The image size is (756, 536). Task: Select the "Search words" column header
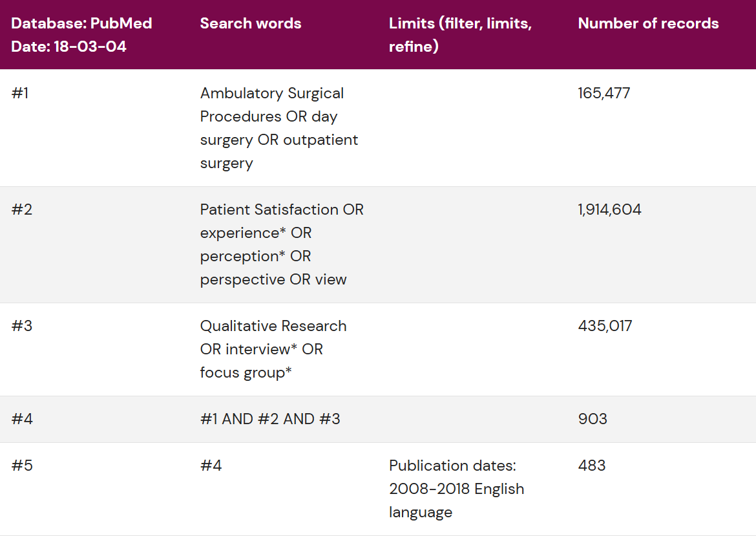(x=251, y=23)
